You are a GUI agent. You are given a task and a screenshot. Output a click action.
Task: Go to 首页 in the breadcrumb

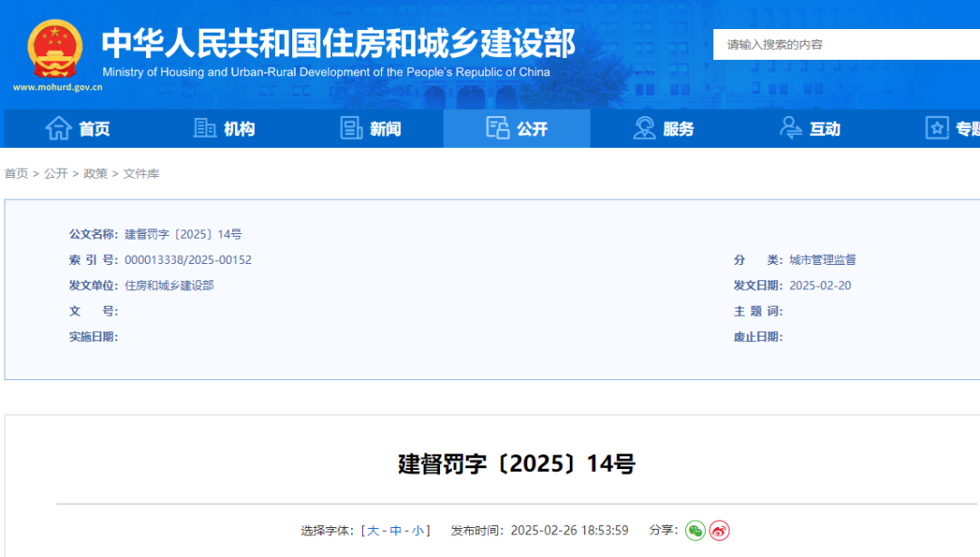point(16,173)
